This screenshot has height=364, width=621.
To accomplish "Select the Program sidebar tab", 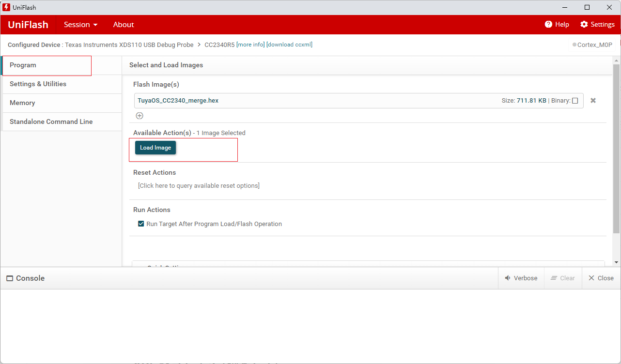I will pyautogui.click(x=61, y=65).
